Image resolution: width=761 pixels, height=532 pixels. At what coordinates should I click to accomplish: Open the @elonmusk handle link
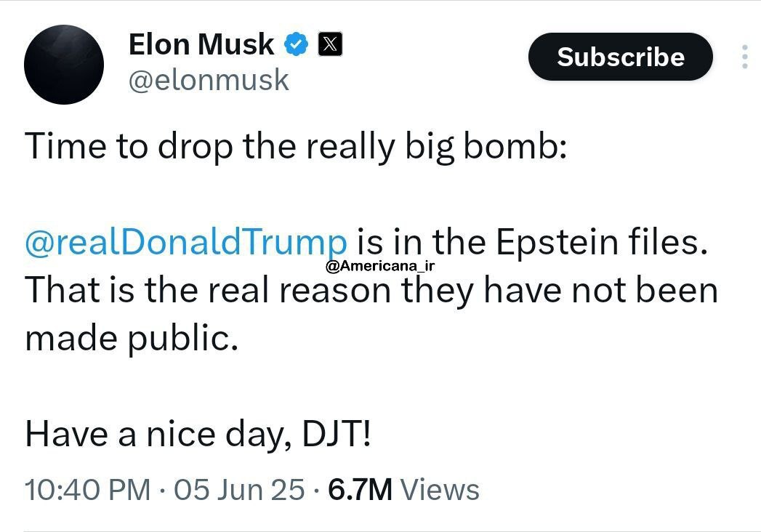click(209, 81)
